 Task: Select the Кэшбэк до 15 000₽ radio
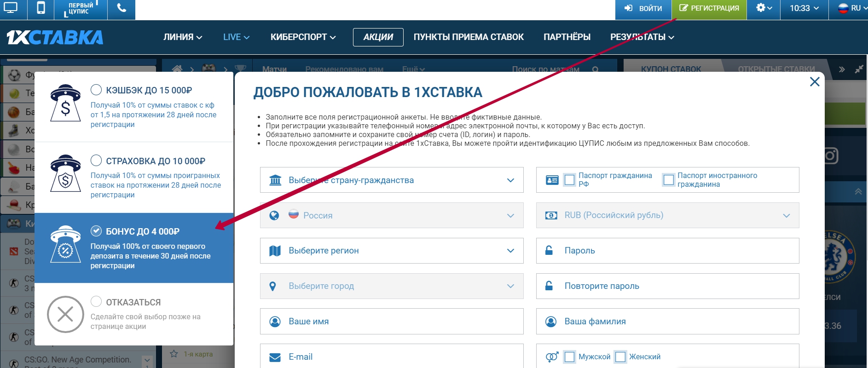(96, 90)
